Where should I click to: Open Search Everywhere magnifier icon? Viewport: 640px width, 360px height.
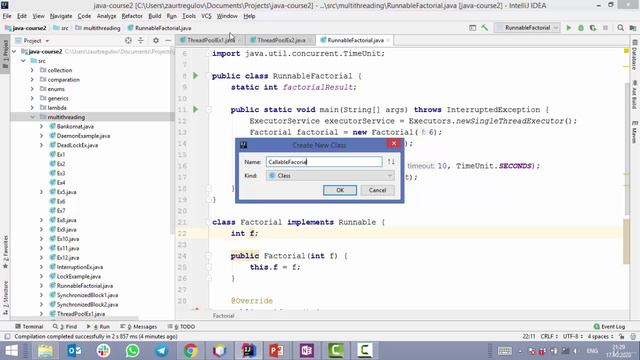[x=620, y=28]
